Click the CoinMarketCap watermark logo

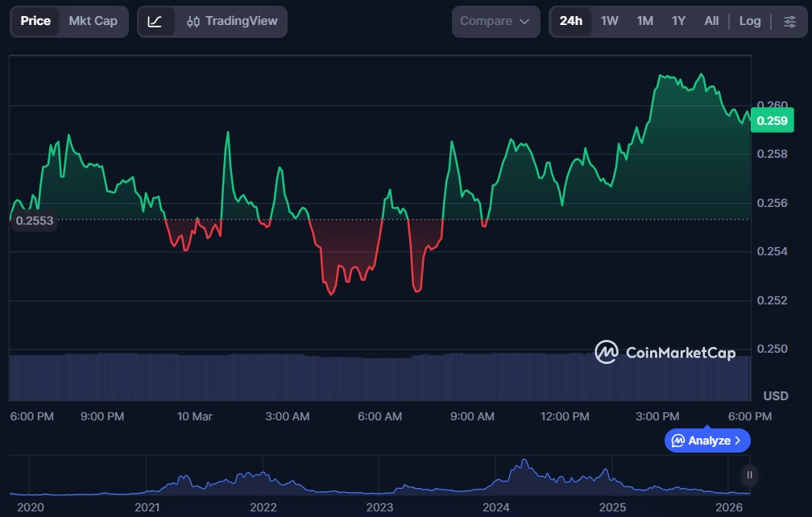tap(665, 353)
